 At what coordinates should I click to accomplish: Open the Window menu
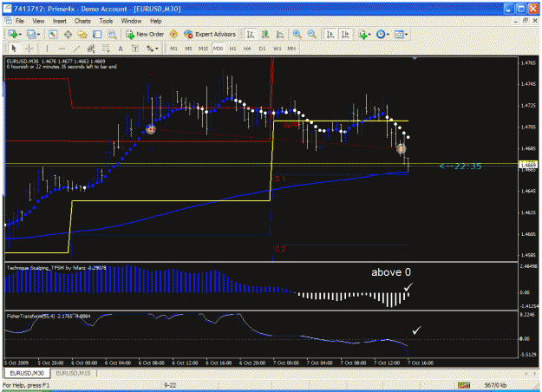click(x=131, y=21)
